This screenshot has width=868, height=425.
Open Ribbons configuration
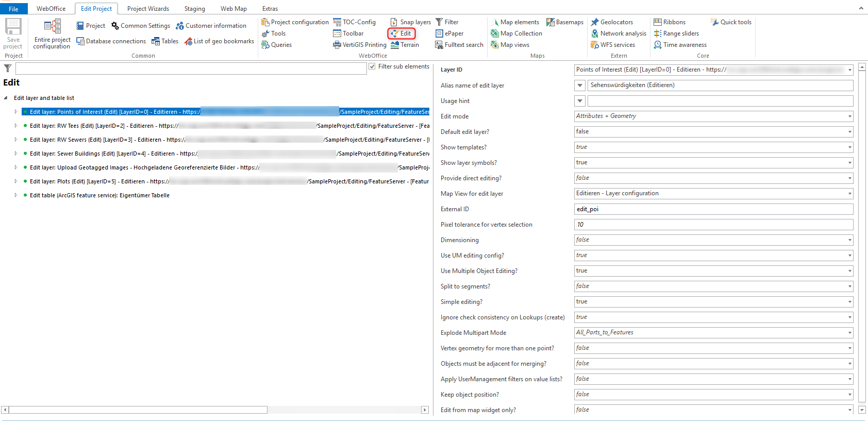670,22
